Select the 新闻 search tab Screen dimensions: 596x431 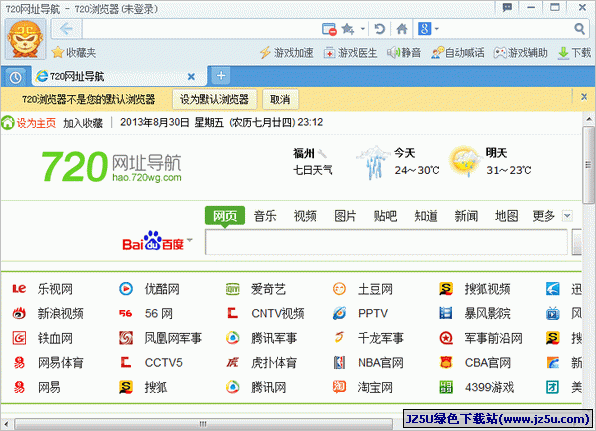tap(466, 216)
